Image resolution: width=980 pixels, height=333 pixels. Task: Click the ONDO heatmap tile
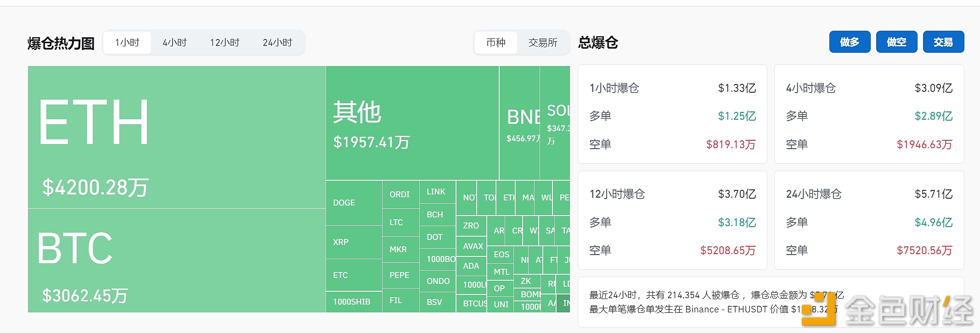point(438,281)
